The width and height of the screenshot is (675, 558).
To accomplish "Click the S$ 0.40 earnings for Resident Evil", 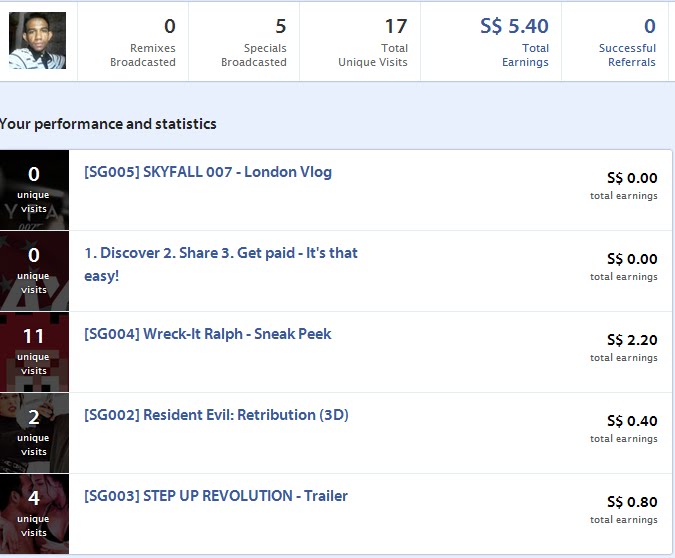I will [x=632, y=421].
